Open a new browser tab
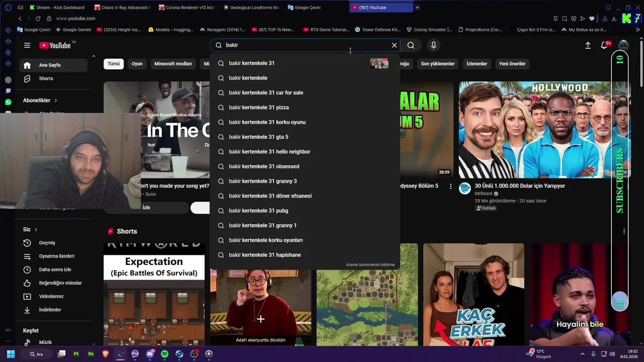 pyautogui.click(x=417, y=8)
